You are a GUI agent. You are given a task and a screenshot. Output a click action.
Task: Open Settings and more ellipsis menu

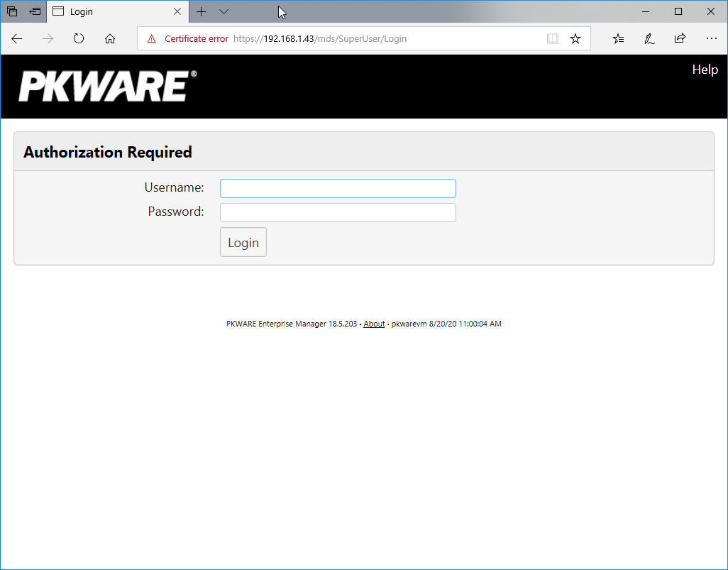(x=711, y=39)
